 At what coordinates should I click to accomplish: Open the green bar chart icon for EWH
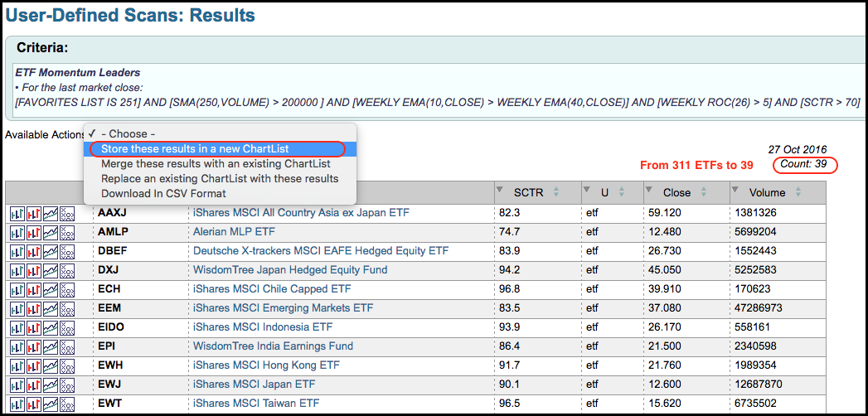[17, 365]
